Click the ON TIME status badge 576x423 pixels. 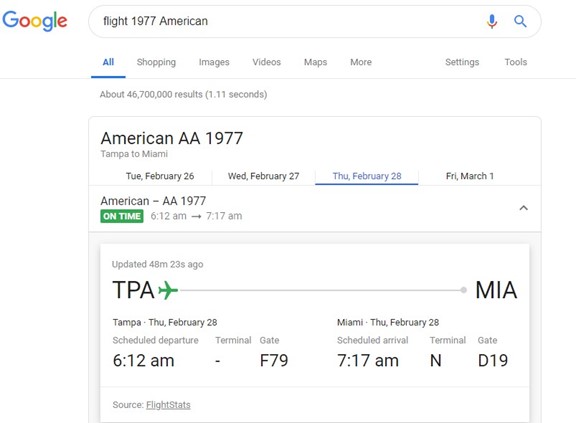coord(122,216)
